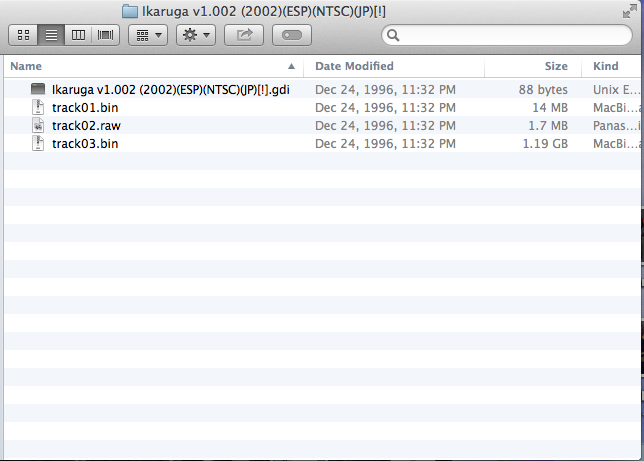Click the 1.7 MB size value
The height and width of the screenshot is (461, 644).
[x=548, y=126]
